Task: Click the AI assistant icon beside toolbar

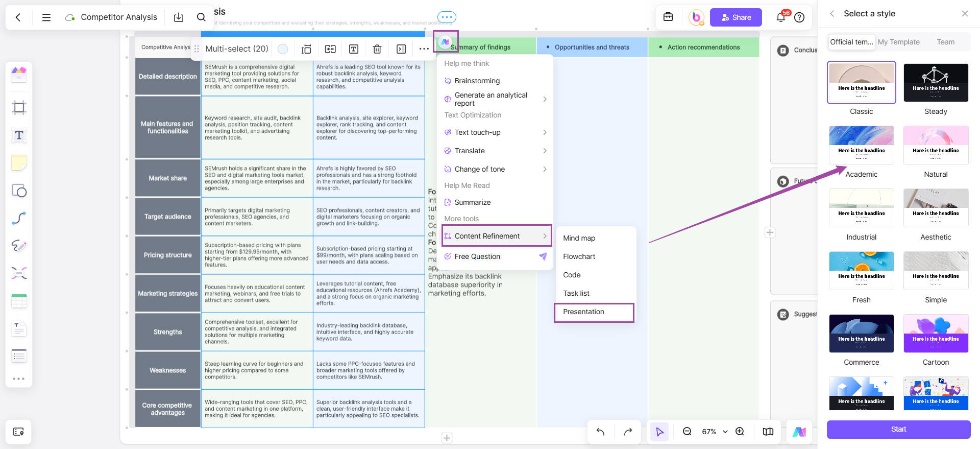Action: (446, 41)
